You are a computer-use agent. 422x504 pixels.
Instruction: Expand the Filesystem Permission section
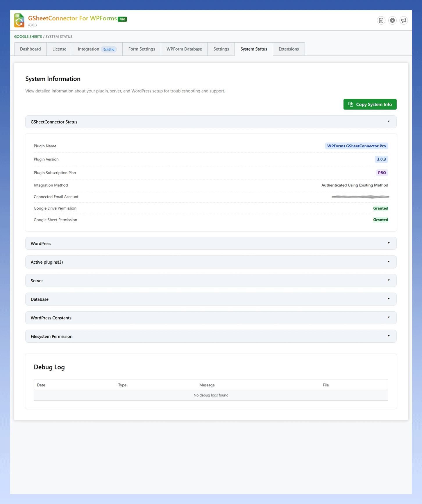pos(211,336)
